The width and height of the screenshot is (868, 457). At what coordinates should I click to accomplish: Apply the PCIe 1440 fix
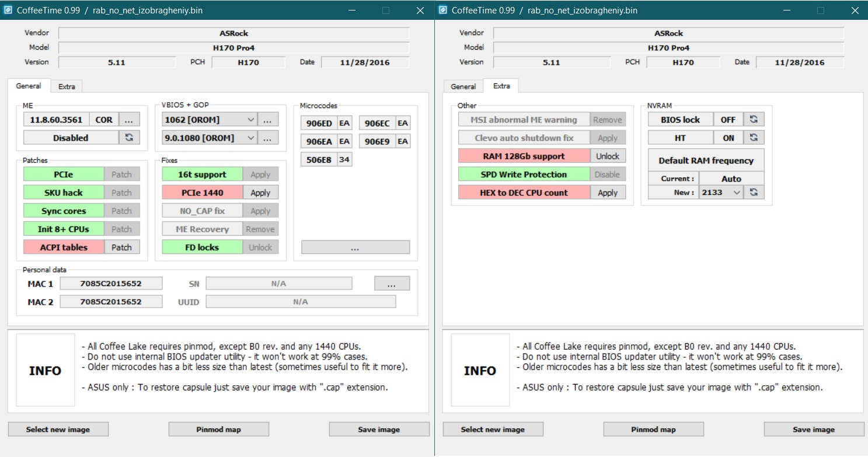point(260,193)
